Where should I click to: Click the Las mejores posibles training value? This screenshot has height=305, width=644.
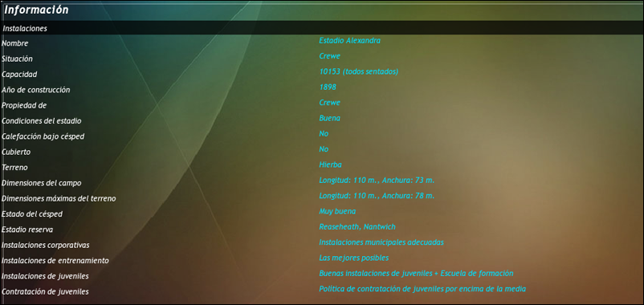pos(353,258)
